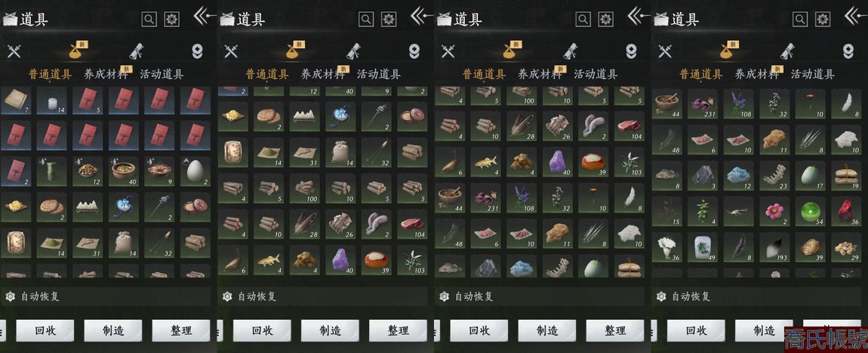The image size is (868, 353).
Task: Choose the paper scroll item with count 7
Action: coord(14,101)
